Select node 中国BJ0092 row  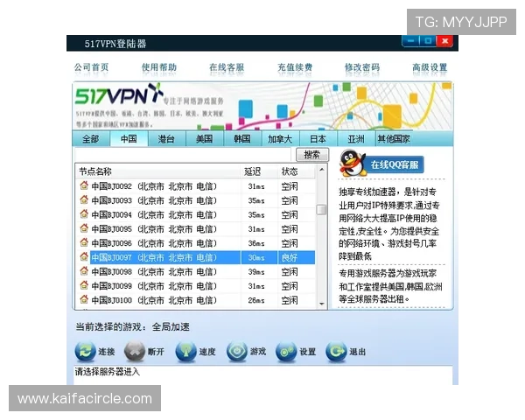click(x=196, y=186)
